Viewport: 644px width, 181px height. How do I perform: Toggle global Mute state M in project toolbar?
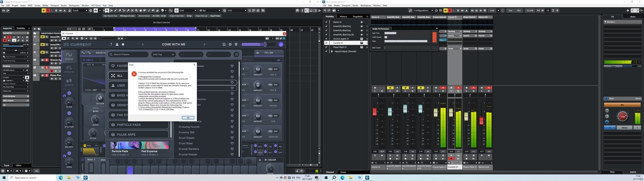[44, 10]
